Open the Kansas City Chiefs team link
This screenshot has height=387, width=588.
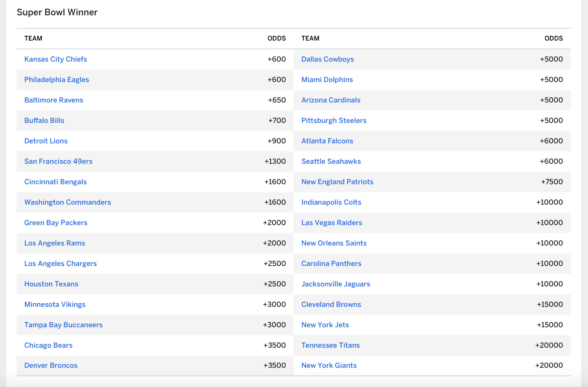pyautogui.click(x=56, y=59)
